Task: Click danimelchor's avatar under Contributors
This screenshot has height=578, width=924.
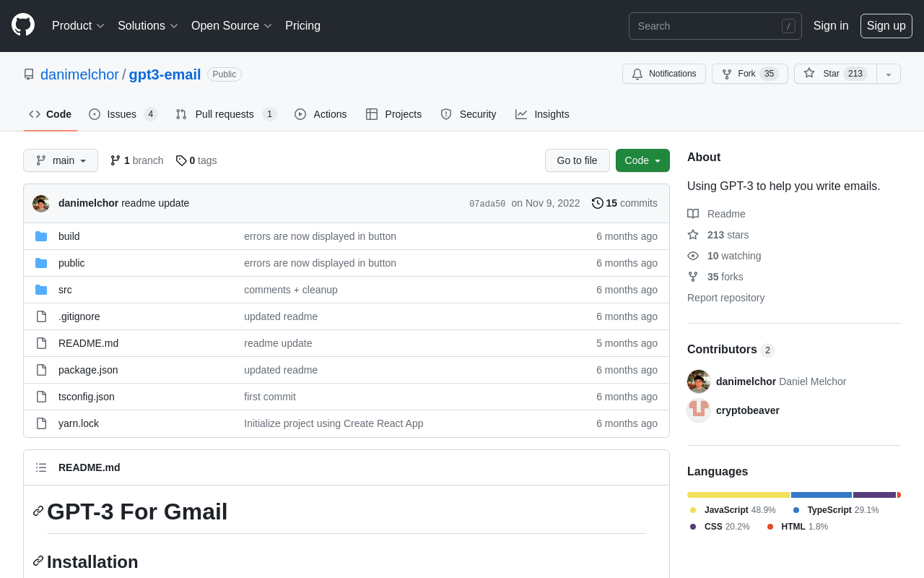Action: click(699, 381)
